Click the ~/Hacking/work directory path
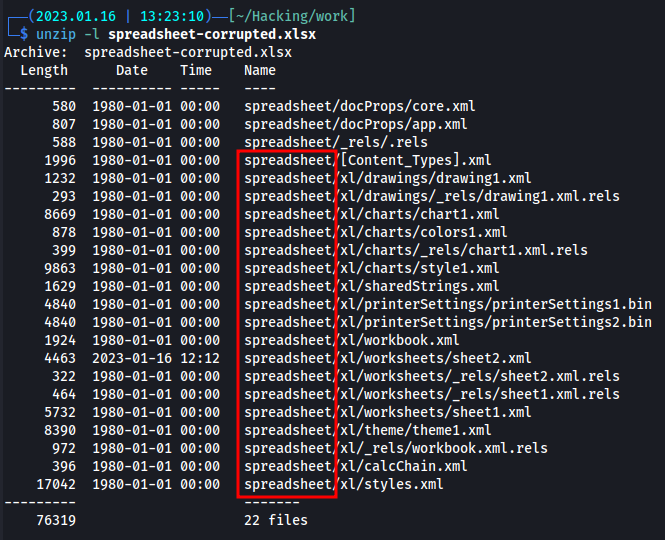 click(x=291, y=17)
